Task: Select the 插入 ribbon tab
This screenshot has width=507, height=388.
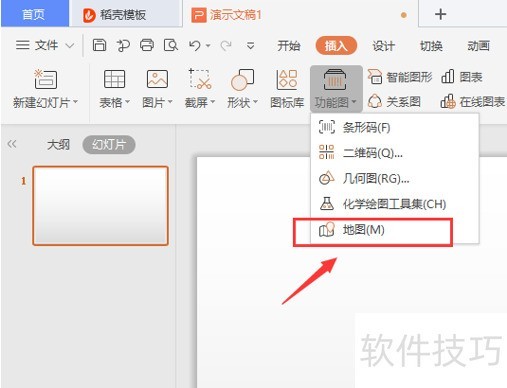Action: click(336, 46)
